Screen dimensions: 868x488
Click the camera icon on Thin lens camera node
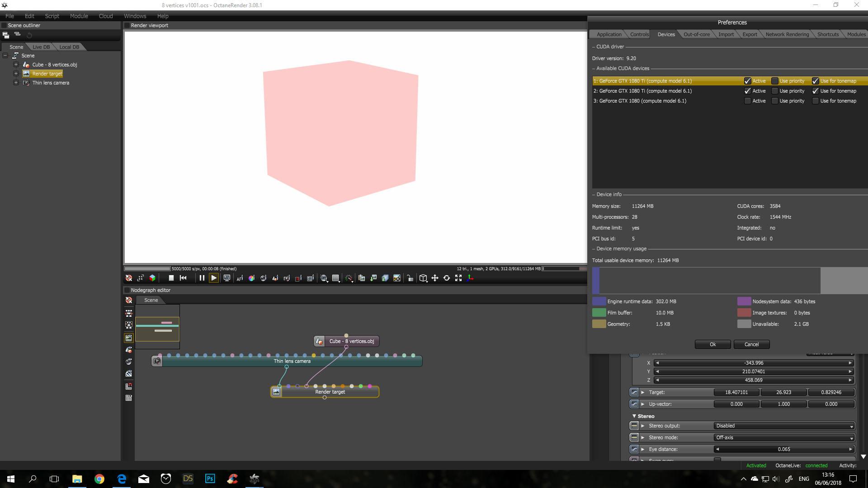click(x=157, y=361)
